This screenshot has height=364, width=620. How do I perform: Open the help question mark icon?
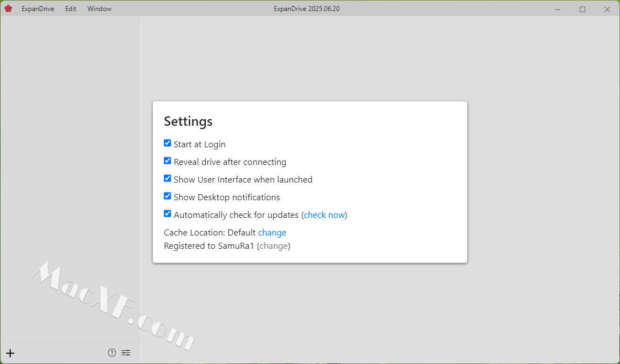pyautogui.click(x=112, y=353)
